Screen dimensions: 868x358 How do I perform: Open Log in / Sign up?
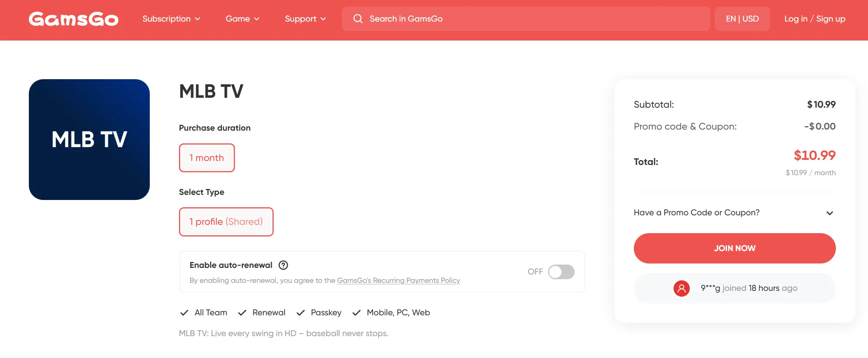pos(815,19)
